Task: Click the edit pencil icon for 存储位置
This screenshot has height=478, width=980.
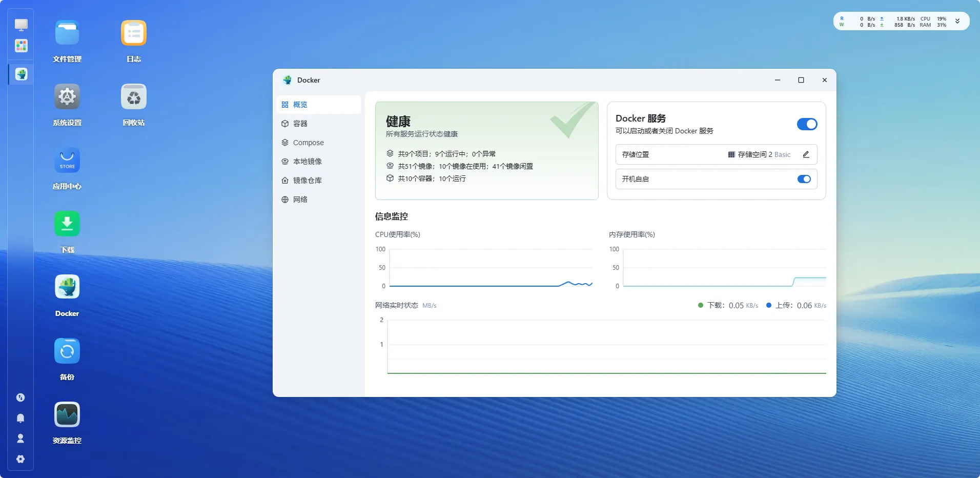Action: (806, 154)
